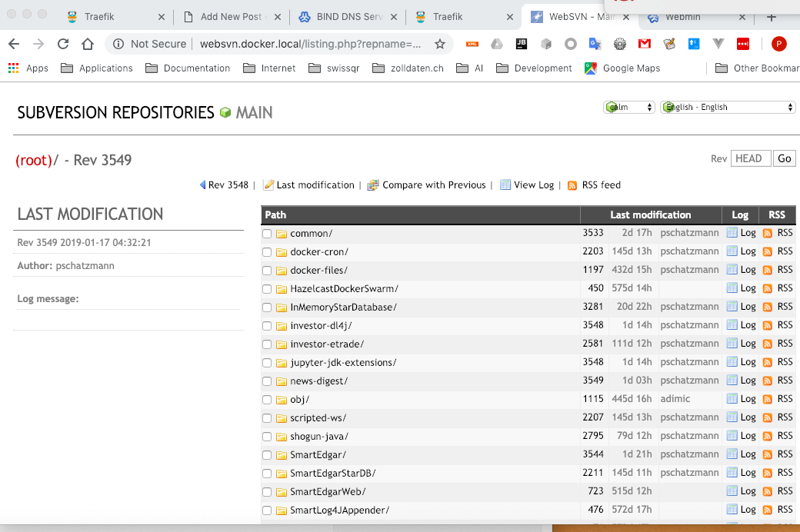Click the Go button next to Rev field

(x=784, y=158)
